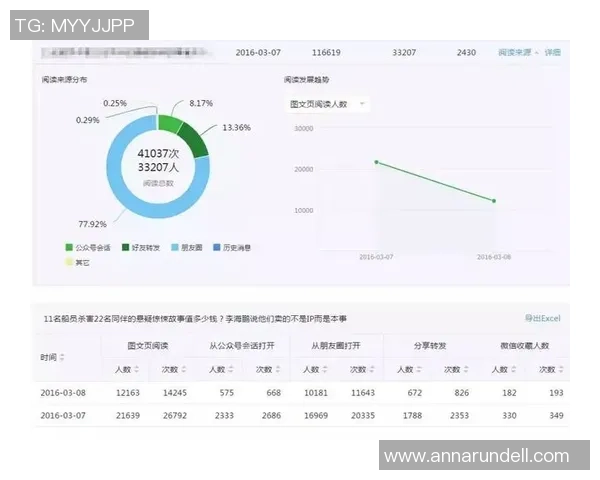Click the value 826 in the table
600x480 pixels.
click(x=462, y=393)
